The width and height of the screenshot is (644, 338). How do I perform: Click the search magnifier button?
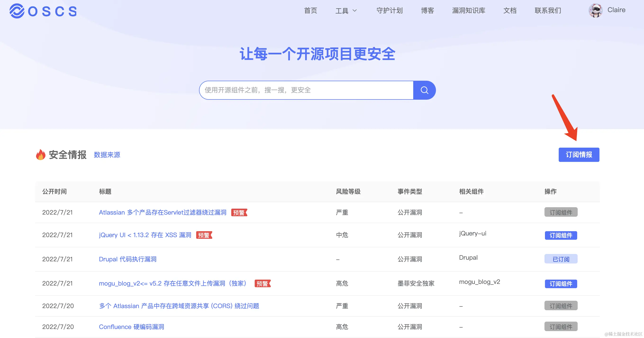424,90
